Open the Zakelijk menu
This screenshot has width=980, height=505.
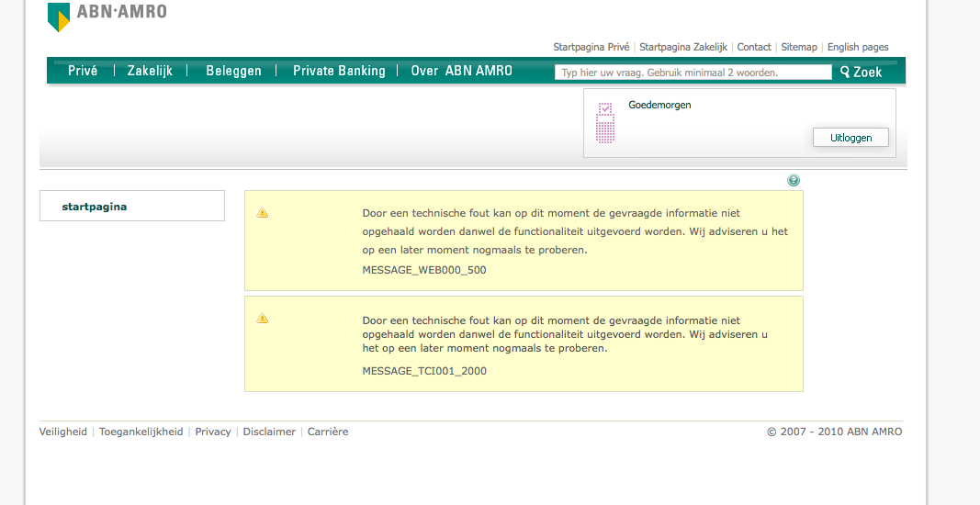click(150, 71)
